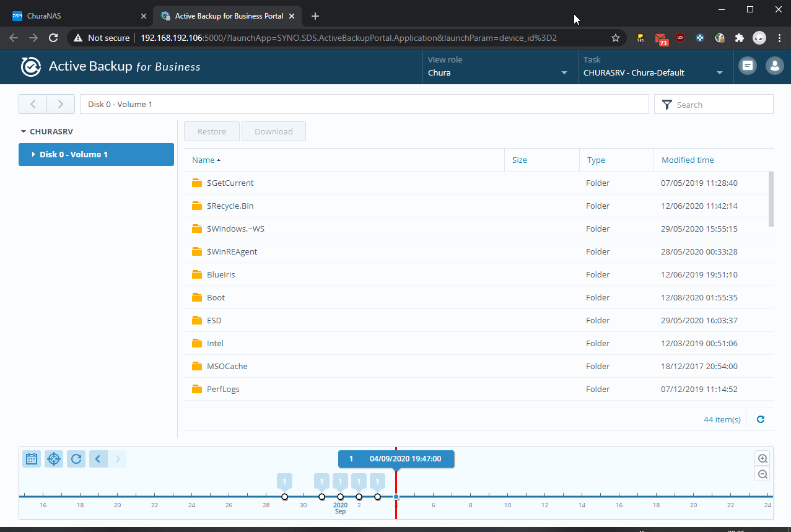Refresh the backup timeline
791x532 pixels.
click(76, 459)
